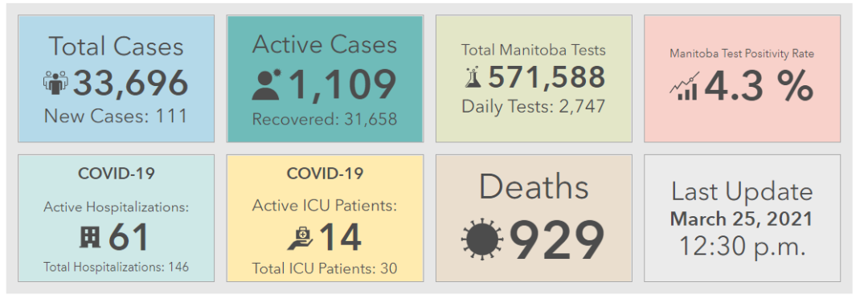Click Total ICU Patients: 30 text
This screenshot has height=303, width=868.
pyautogui.click(x=325, y=268)
